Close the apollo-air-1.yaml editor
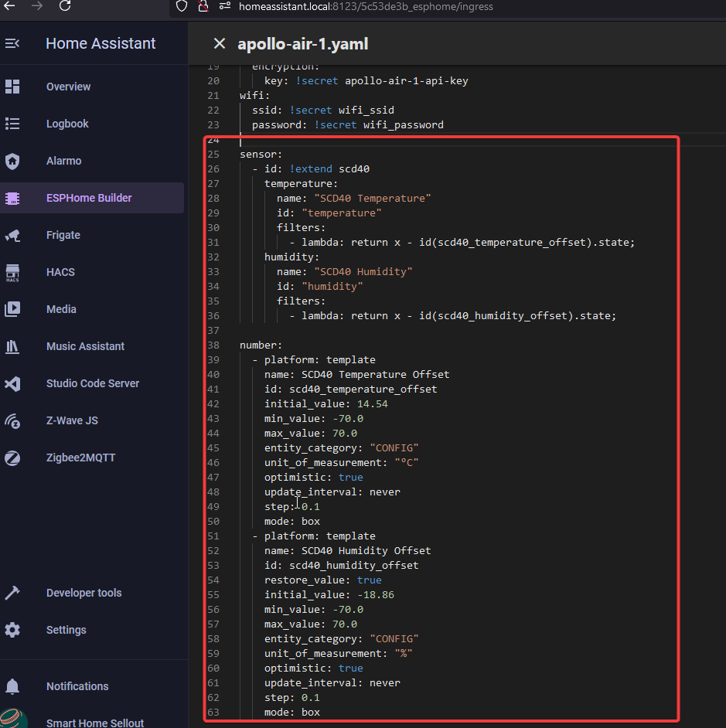The image size is (726, 728). tap(220, 44)
